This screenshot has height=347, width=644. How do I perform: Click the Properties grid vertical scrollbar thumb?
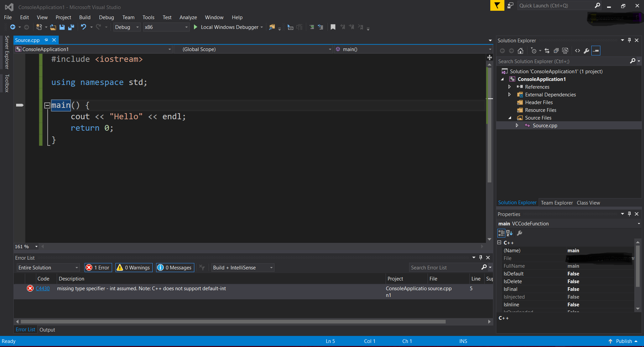click(638, 266)
